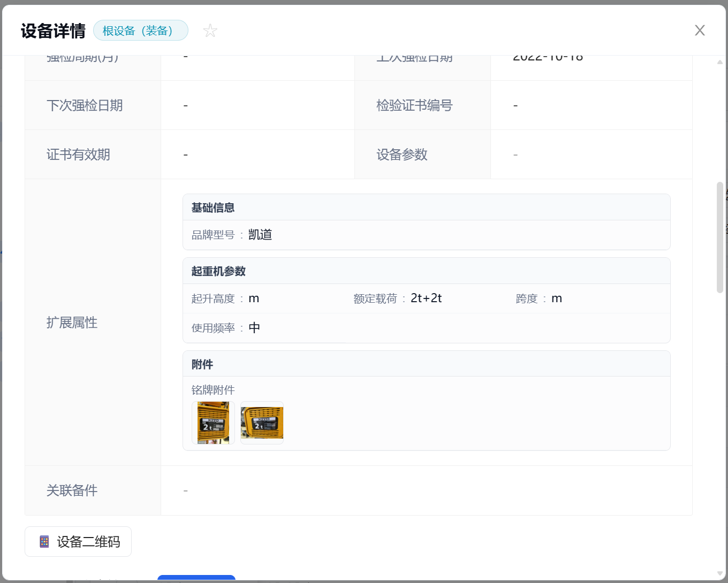
Task: Click the 品牌型号 label
Action: pos(213,235)
